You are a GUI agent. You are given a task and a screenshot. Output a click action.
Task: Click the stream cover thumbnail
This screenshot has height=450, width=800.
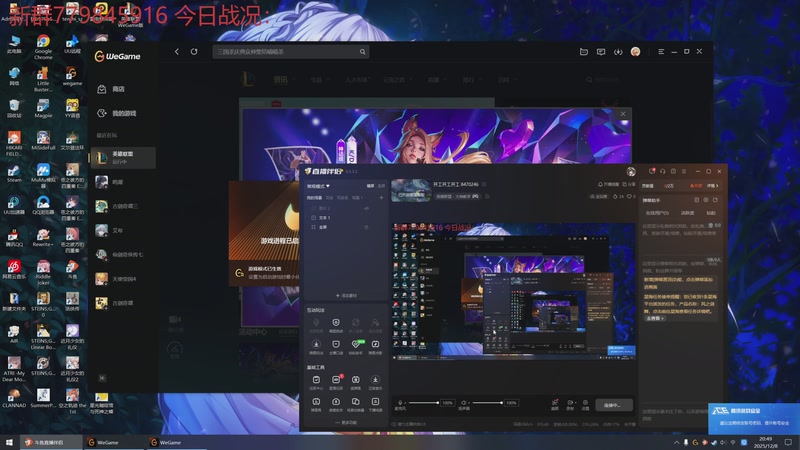tap(411, 190)
